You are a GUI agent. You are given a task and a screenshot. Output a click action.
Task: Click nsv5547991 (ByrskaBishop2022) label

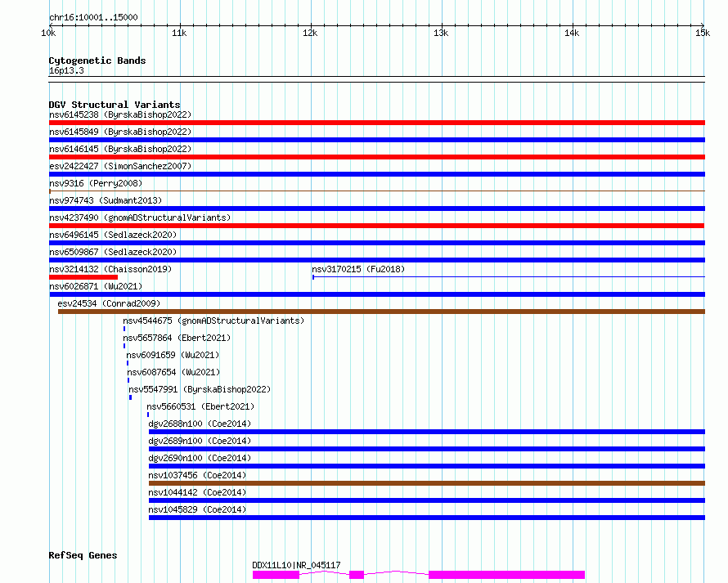tap(200, 389)
